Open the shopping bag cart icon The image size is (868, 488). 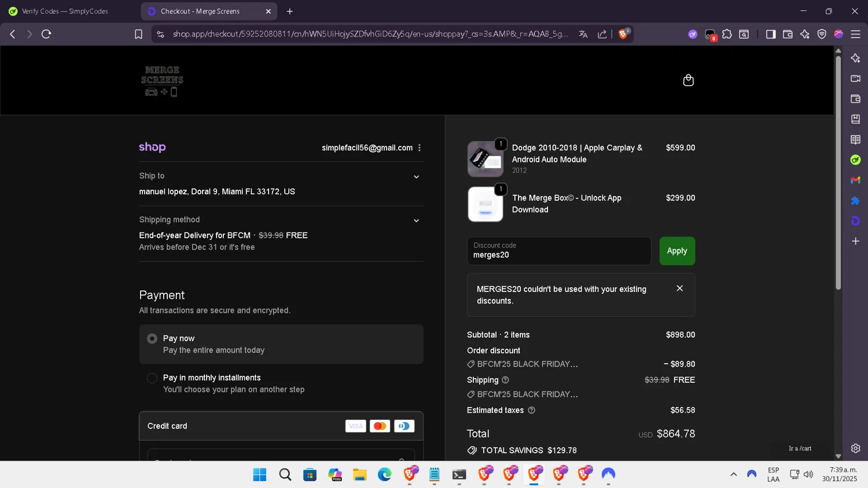click(688, 80)
